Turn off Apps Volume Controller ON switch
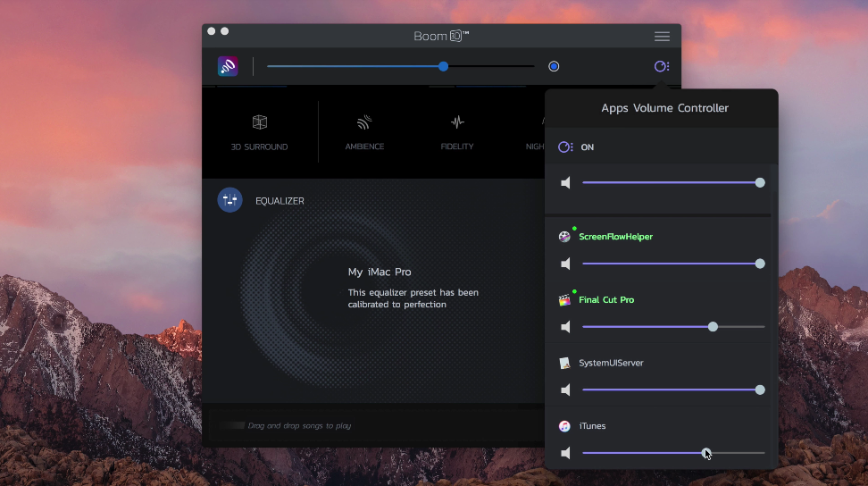Viewport: 868px width, 486px height. pos(566,147)
